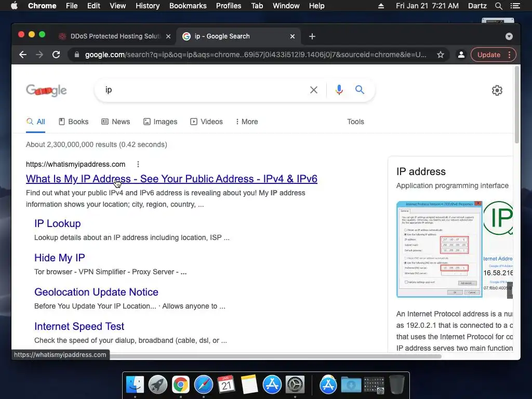Open the Profiles menu

pos(229,6)
